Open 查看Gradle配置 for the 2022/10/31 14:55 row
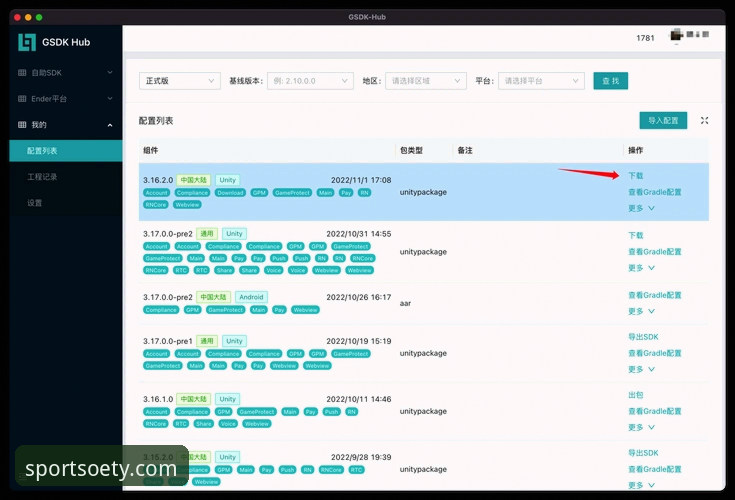Image resolution: width=735 pixels, height=500 pixels. (654, 252)
